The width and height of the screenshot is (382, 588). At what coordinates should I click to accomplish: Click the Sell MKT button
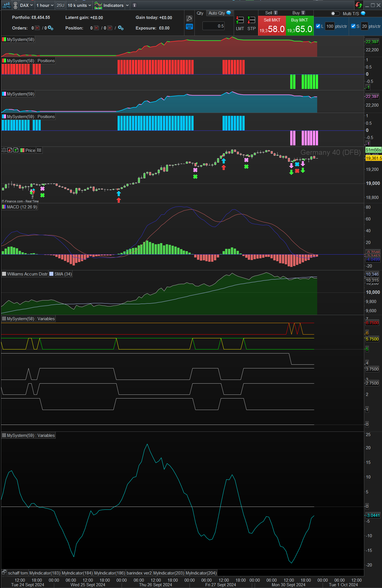point(272,26)
